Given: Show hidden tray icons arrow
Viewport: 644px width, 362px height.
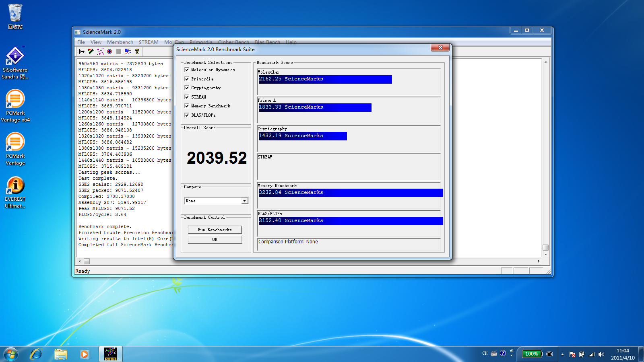Looking at the screenshot, I should click(562, 354).
